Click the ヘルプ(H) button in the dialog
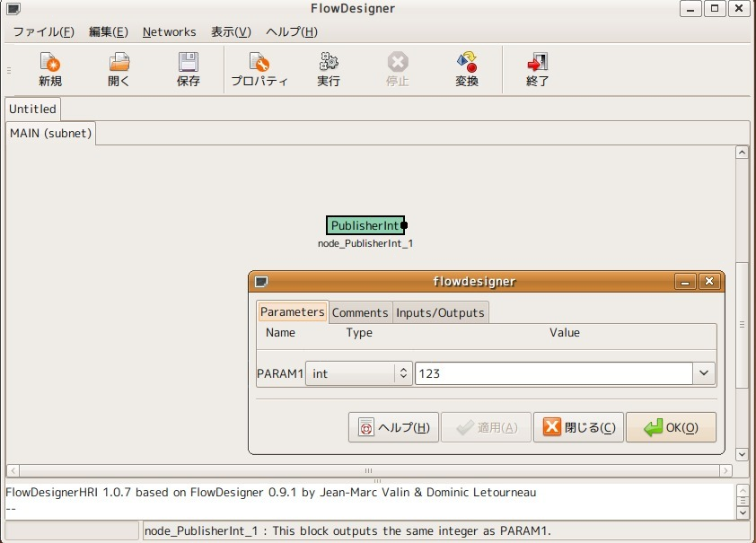 click(393, 428)
